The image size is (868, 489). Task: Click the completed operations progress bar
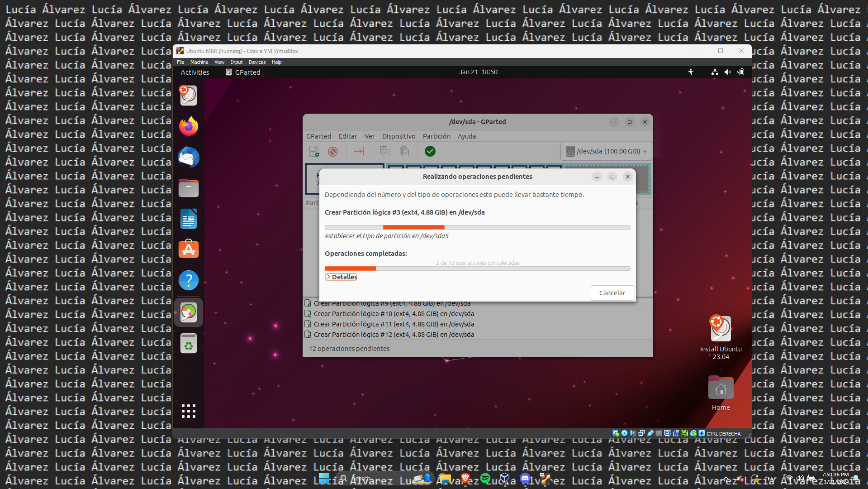click(x=477, y=268)
